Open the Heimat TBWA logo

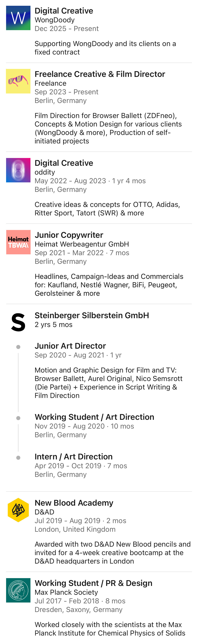point(18,242)
